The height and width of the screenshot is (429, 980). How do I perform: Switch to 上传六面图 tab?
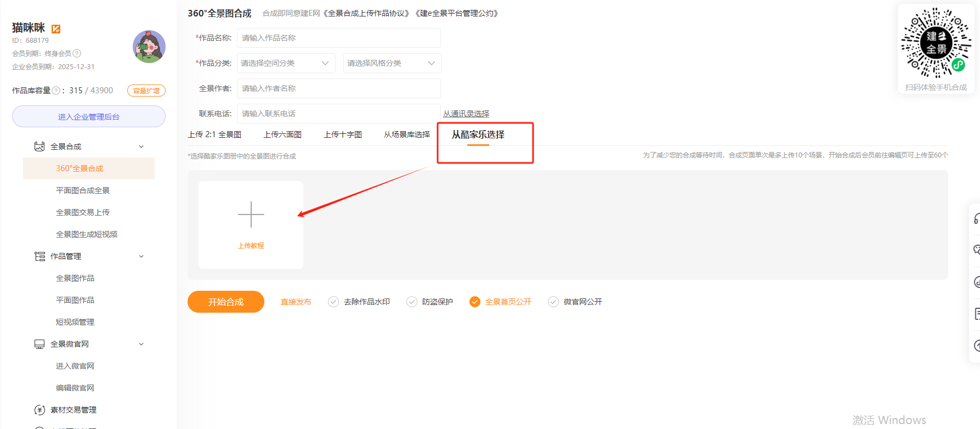click(x=282, y=134)
